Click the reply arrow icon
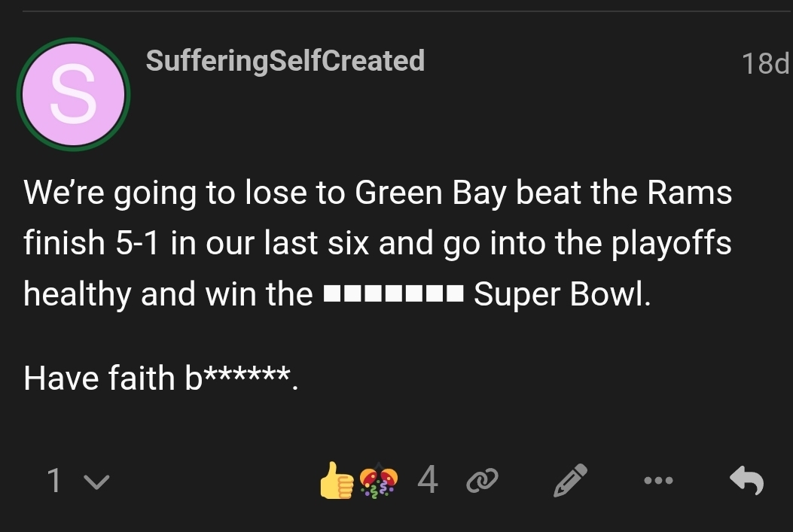The height and width of the screenshot is (532, 793). 747,480
